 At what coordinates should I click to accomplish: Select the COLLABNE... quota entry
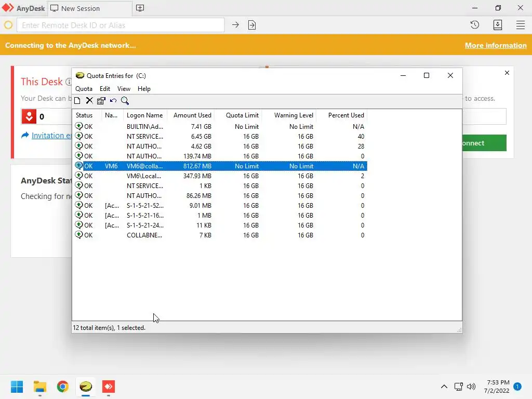click(x=220, y=235)
